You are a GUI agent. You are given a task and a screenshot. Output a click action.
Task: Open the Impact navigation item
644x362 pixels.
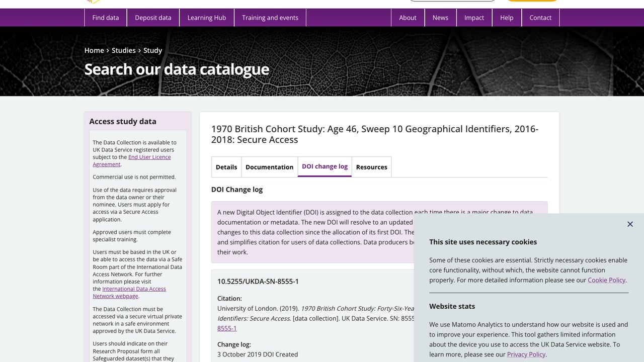pyautogui.click(x=474, y=18)
